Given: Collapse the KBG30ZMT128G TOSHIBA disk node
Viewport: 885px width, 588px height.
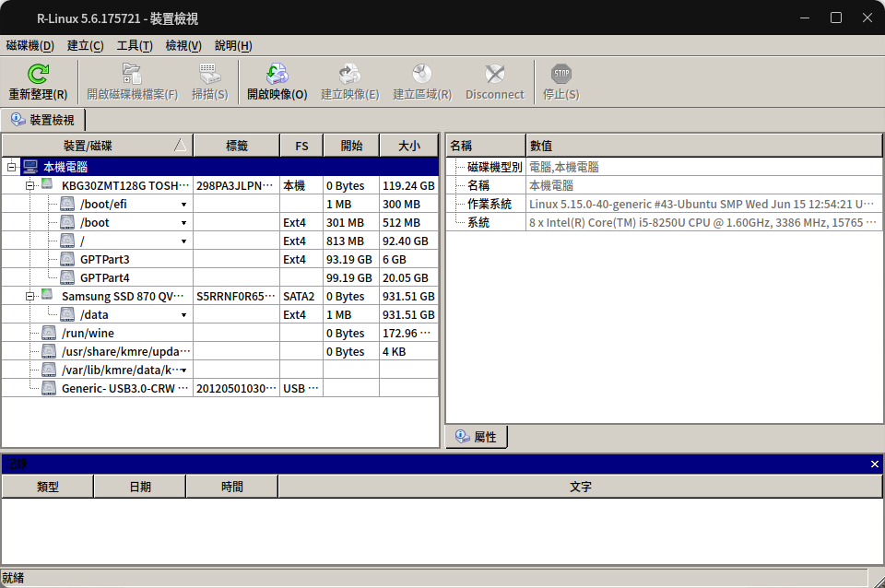Looking at the screenshot, I should (30, 185).
